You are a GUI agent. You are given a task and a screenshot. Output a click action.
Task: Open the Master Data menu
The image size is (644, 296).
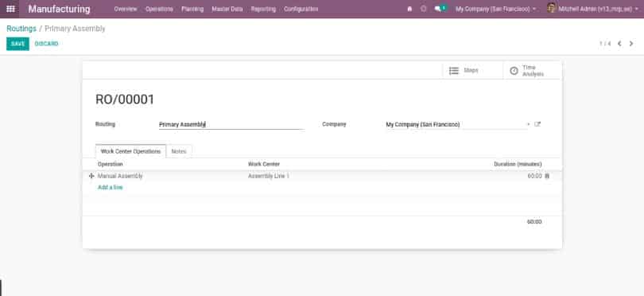click(x=227, y=9)
